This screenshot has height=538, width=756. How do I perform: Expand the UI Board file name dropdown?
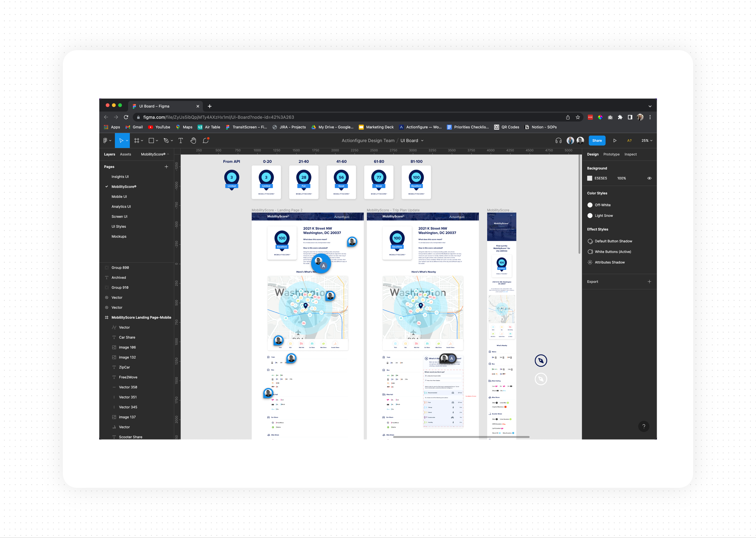click(422, 140)
